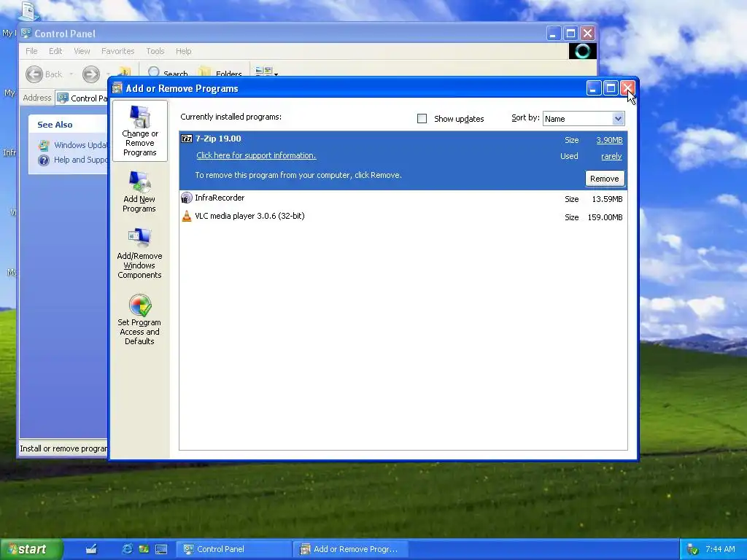Click the InfraRecorder program icon

point(187,198)
